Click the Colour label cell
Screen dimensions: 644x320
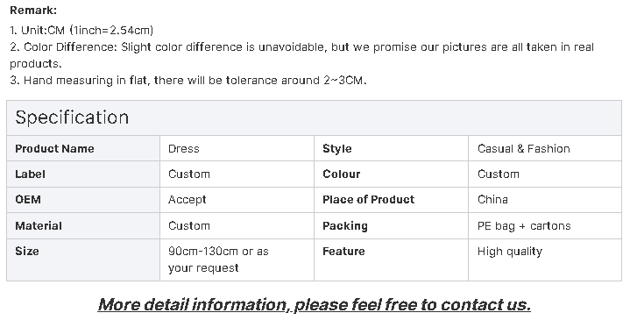click(x=391, y=174)
